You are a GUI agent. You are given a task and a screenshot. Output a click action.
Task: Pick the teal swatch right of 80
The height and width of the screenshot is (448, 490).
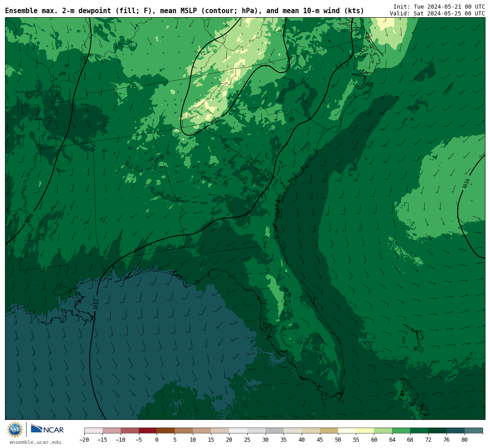tap(474, 431)
